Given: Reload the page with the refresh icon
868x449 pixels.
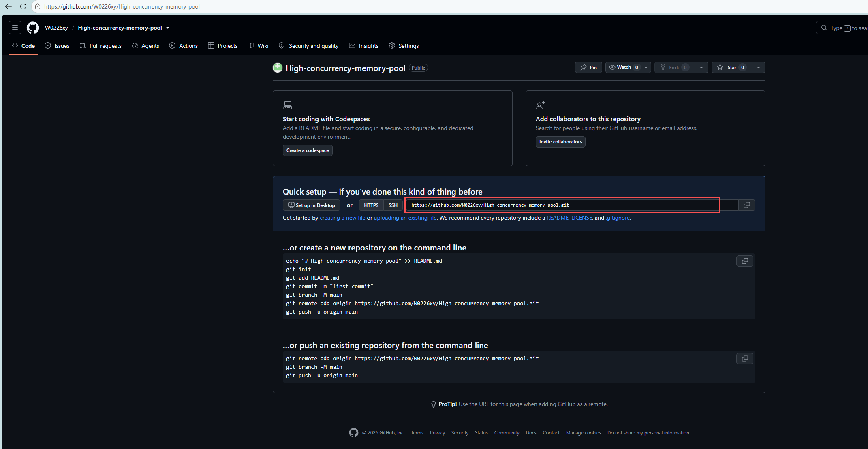Looking at the screenshot, I should (23, 6).
